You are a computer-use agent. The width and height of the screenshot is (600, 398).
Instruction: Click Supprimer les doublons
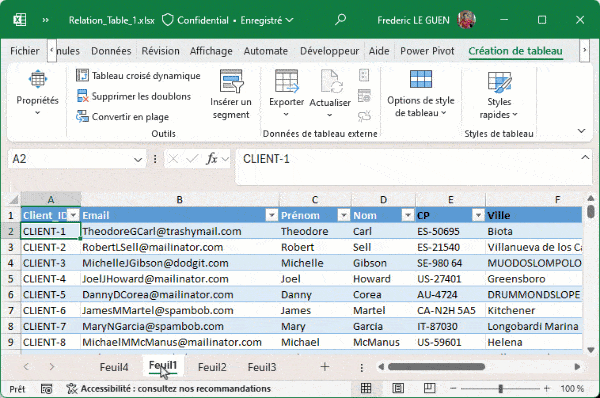pyautogui.click(x=134, y=96)
